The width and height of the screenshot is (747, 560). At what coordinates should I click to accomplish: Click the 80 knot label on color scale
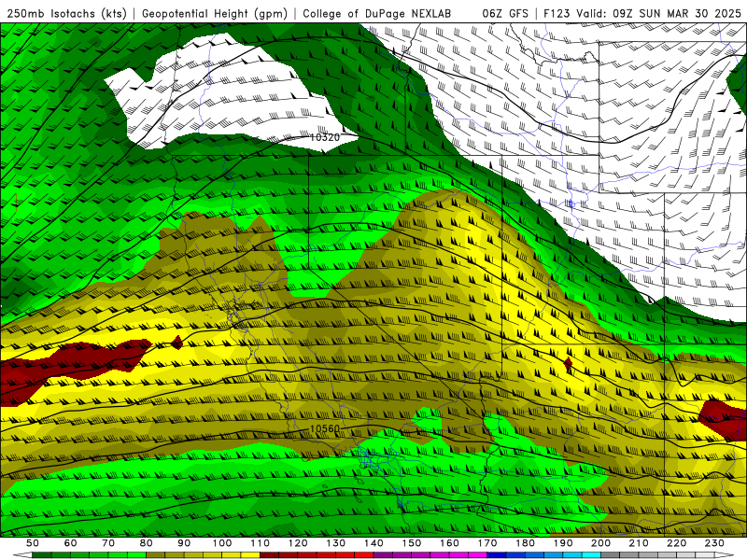147,543
